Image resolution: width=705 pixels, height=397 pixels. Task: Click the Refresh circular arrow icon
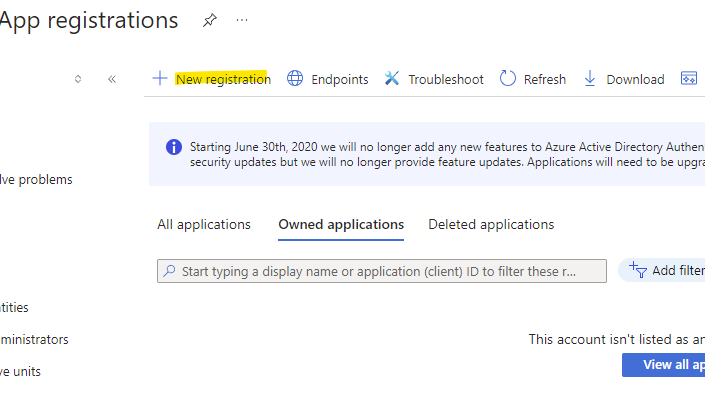pos(508,78)
